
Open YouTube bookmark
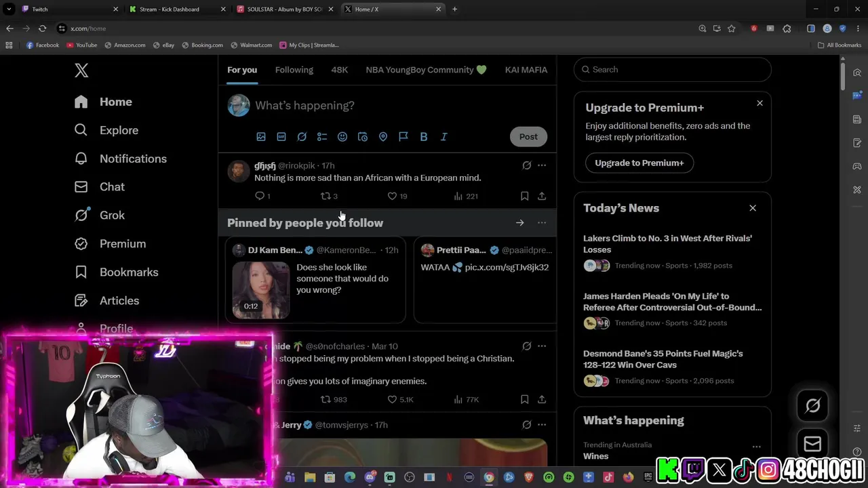pos(81,45)
